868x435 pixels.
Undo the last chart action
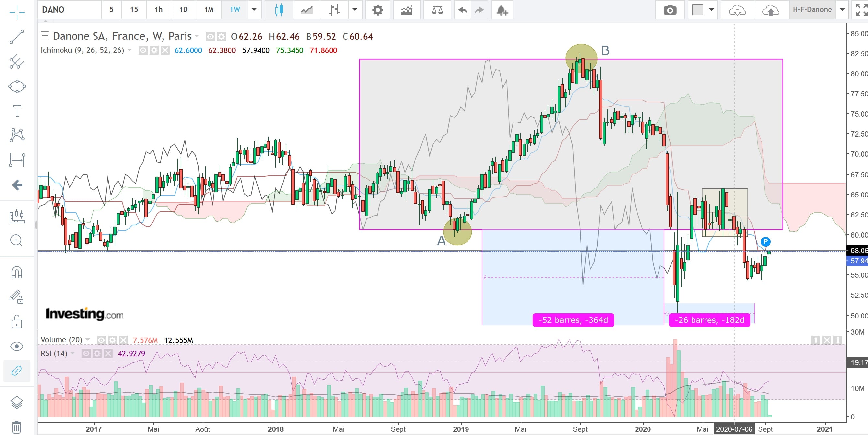463,10
